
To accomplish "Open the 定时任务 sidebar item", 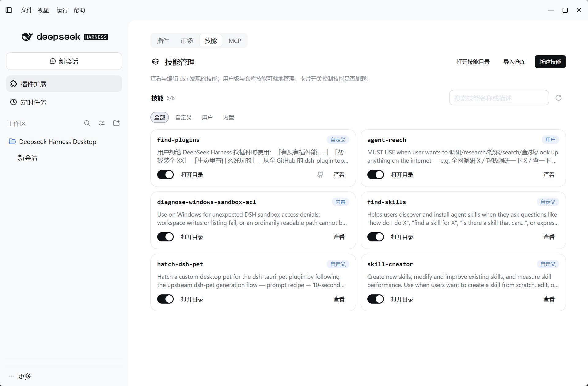I will [x=64, y=102].
